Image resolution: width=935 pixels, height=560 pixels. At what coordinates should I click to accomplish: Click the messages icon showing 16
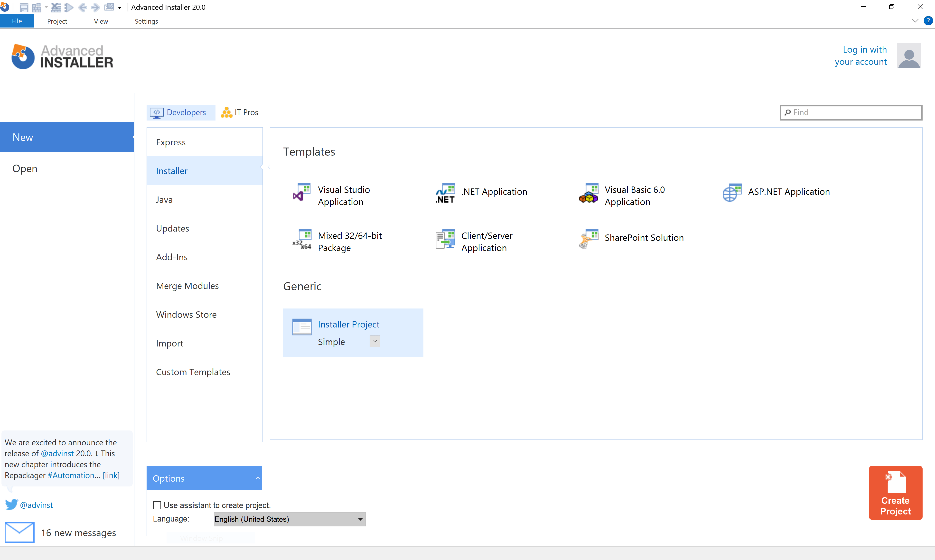(109, 7)
